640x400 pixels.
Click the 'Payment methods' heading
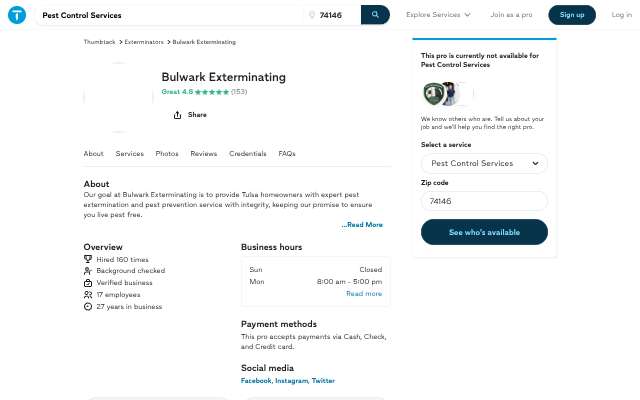[x=279, y=324]
